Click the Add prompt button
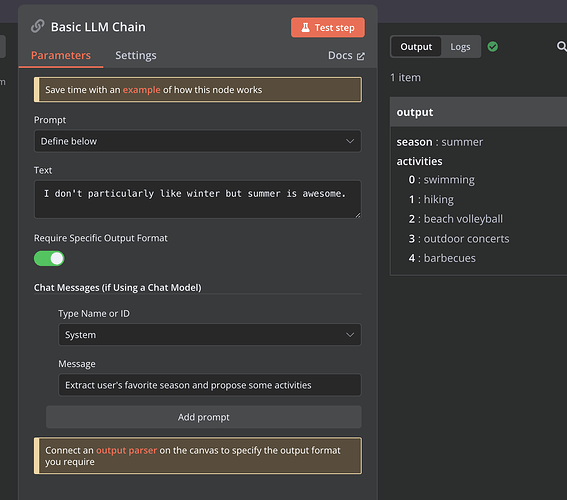This screenshot has height=500, width=567. point(204,417)
